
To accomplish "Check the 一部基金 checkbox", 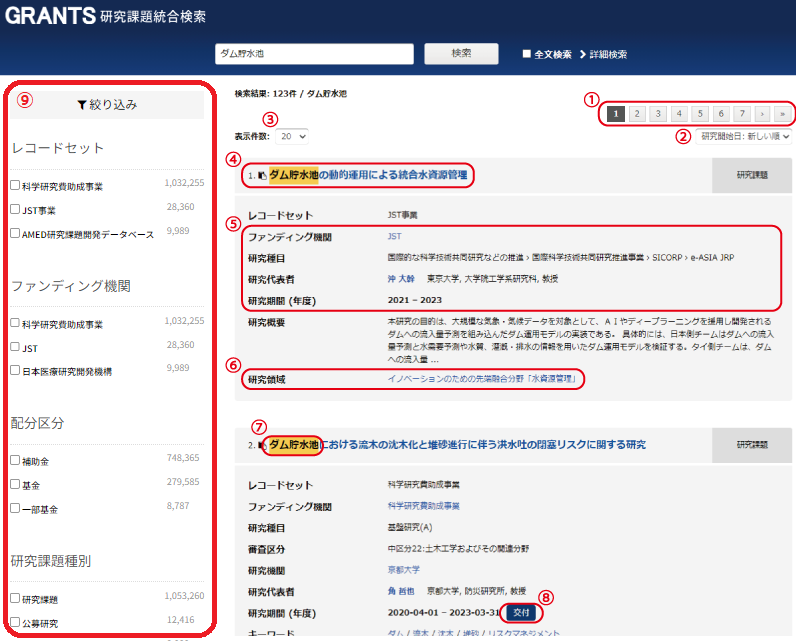I will 15,508.
